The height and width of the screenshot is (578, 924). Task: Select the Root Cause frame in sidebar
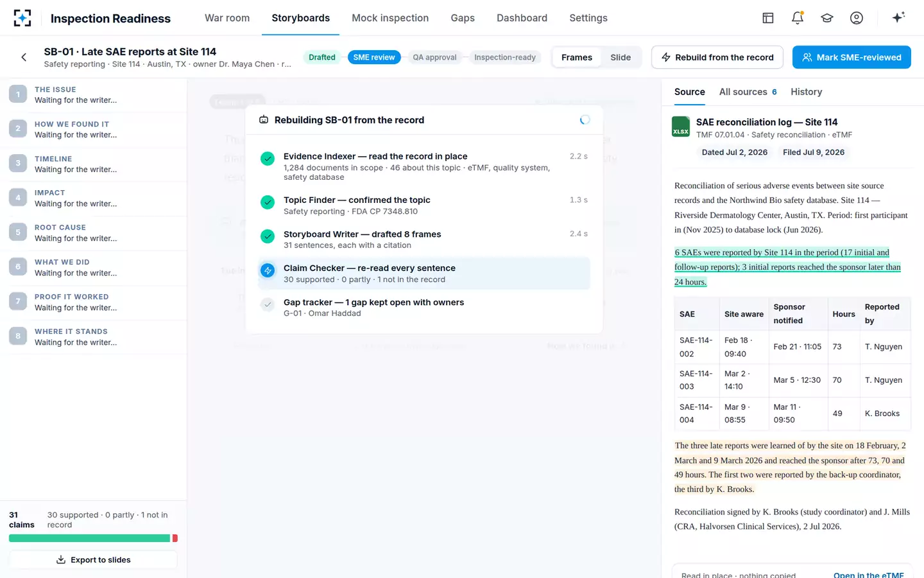tap(93, 233)
